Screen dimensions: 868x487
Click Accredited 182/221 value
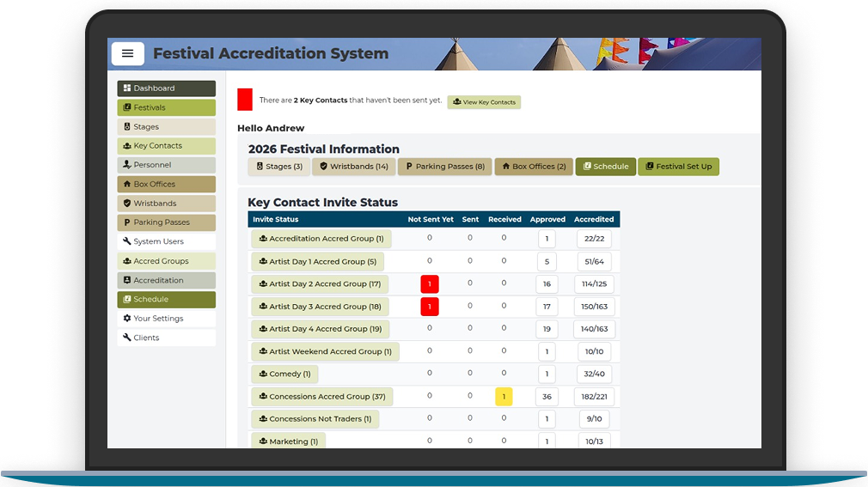click(594, 397)
